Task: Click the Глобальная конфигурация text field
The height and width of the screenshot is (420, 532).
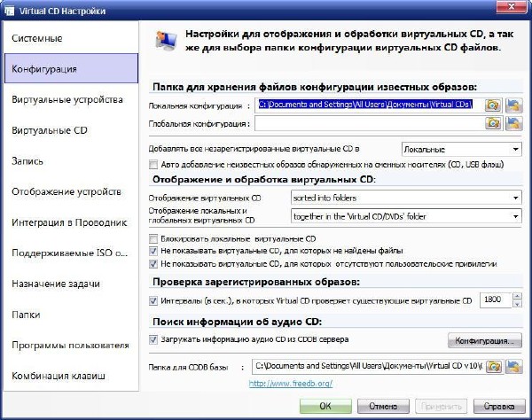Action: pyautogui.click(x=364, y=124)
